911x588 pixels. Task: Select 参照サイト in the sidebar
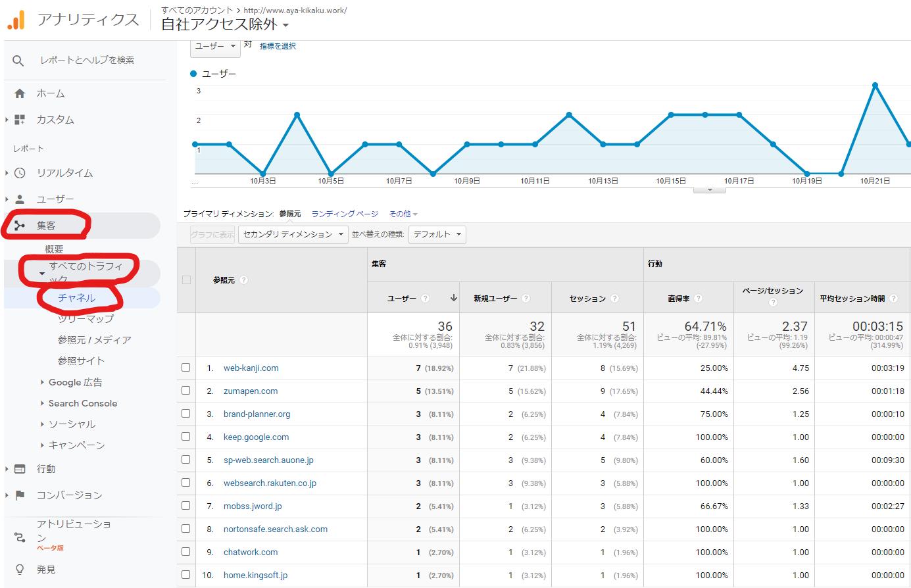(81, 361)
